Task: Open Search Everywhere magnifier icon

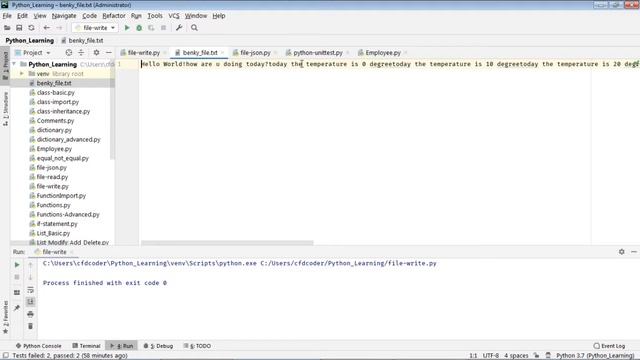Action: click(194, 28)
